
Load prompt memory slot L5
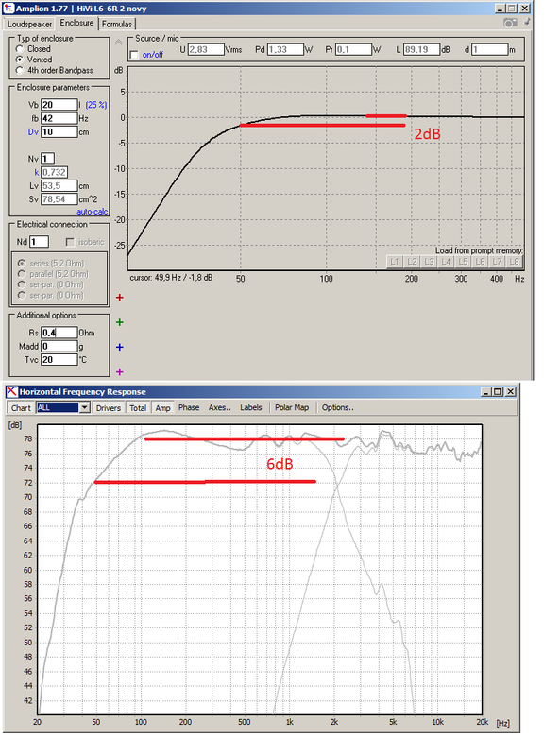pos(463,262)
